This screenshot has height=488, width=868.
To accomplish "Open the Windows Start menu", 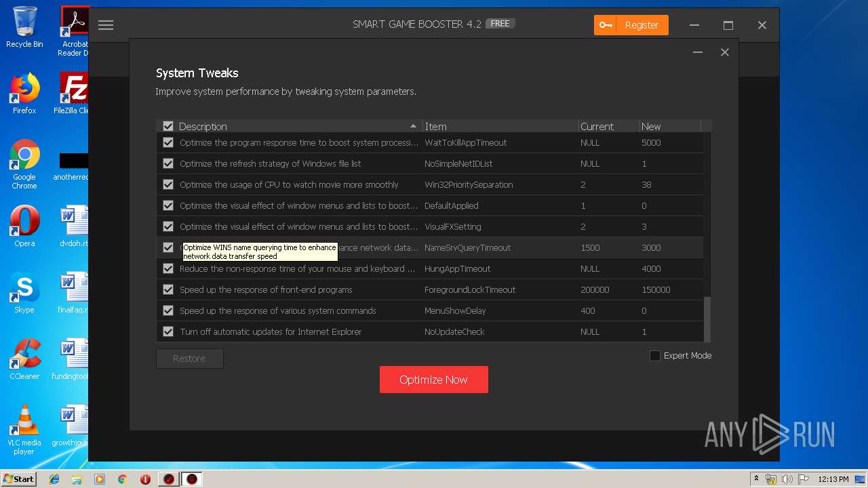I will pyautogui.click(x=18, y=479).
